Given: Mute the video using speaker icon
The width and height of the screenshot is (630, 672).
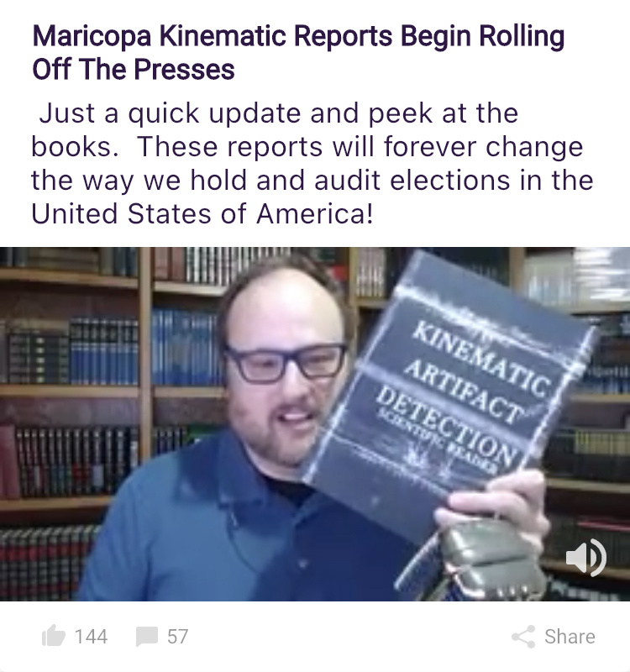Looking at the screenshot, I should tap(585, 558).
